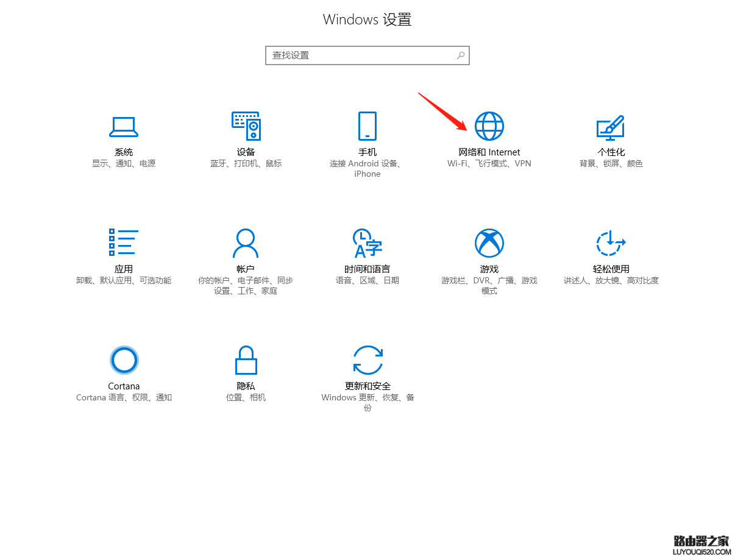Image resolution: width=735 pixels, height=560 pixels.
Task: Click the Cortana category title
Action: pos(124,386)
